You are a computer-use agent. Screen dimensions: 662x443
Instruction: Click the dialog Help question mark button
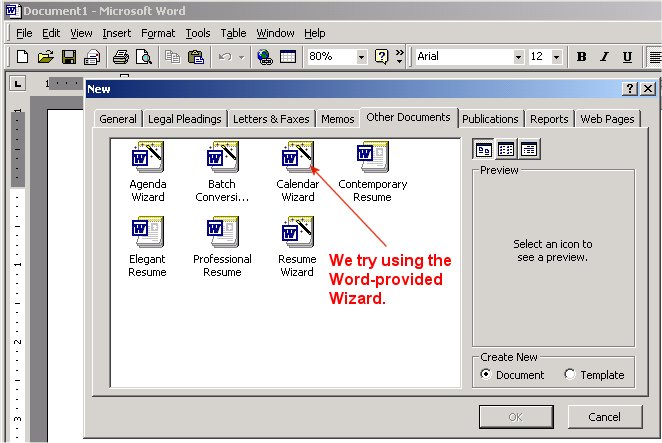pos(629,89)
